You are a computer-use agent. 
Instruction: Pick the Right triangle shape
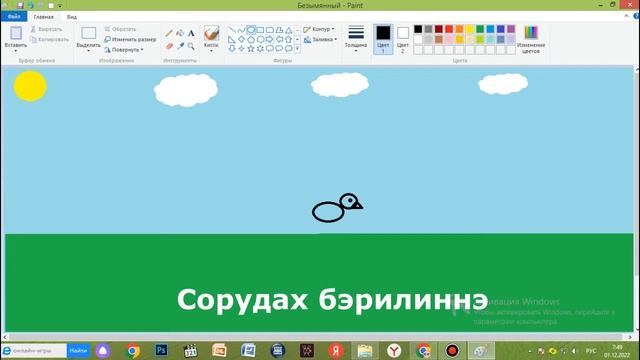point(232,39)
